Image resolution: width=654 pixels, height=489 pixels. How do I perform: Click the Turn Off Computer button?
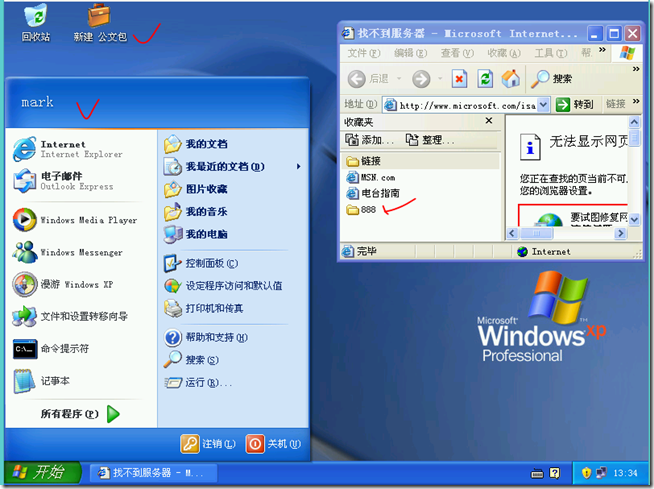tap(274, 444)
